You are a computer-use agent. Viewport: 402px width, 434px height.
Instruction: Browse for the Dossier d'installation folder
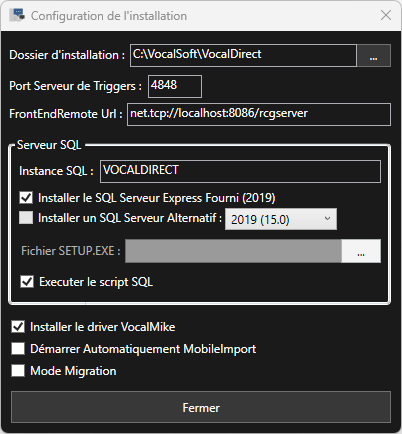[x=373, y=55]
